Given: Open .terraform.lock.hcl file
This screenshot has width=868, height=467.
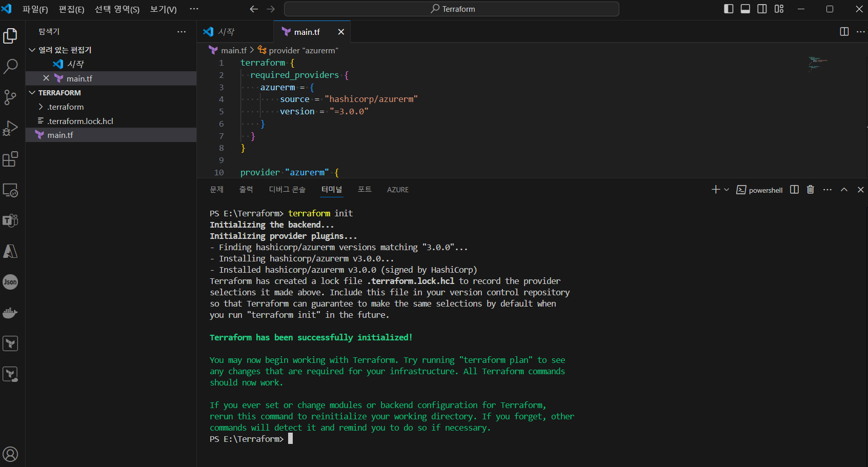Looking at the screenshot, I should coord(111,121).
